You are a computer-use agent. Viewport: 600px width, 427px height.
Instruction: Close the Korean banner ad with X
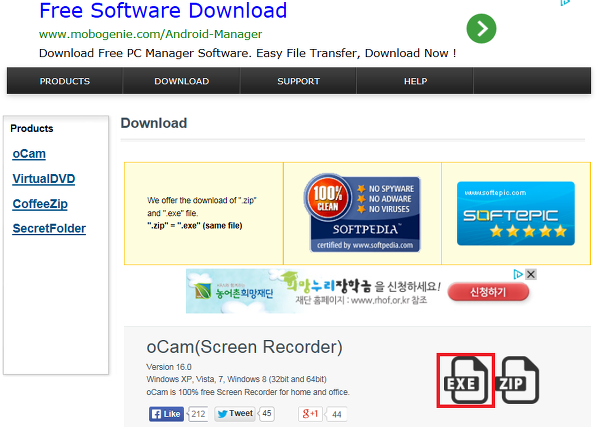pos(531,274)
